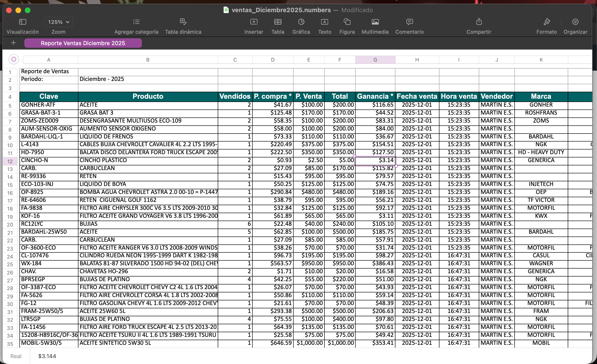597x364 pixels.
Task: Open the 125% Zoom dropdown
Action: coord(58,22)
